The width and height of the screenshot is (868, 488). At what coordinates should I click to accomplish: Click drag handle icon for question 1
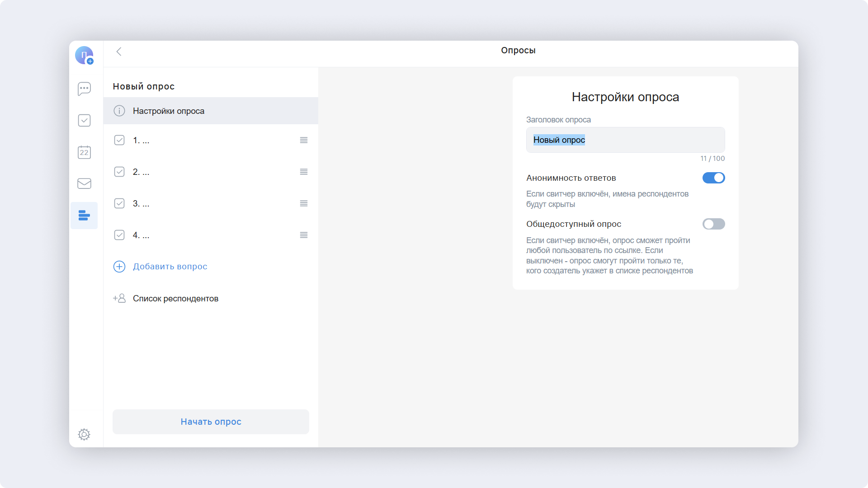point(304,140)
